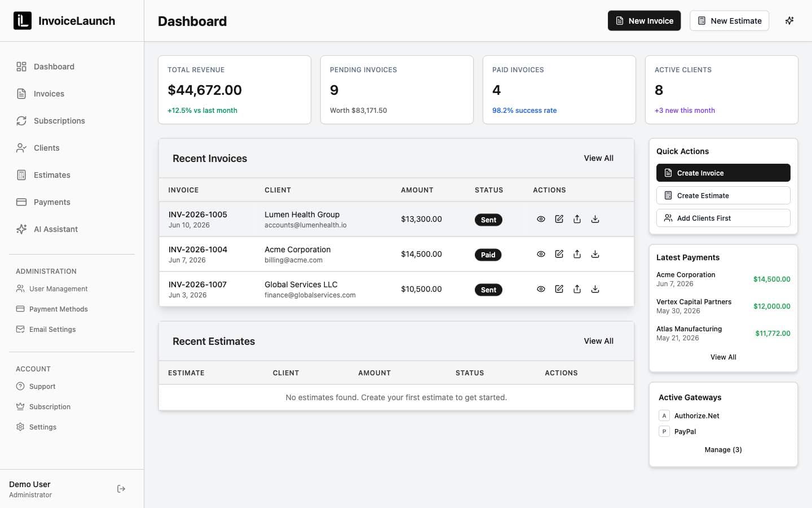
Task: Open Email Settings under Administration
Action: (72, 329)
